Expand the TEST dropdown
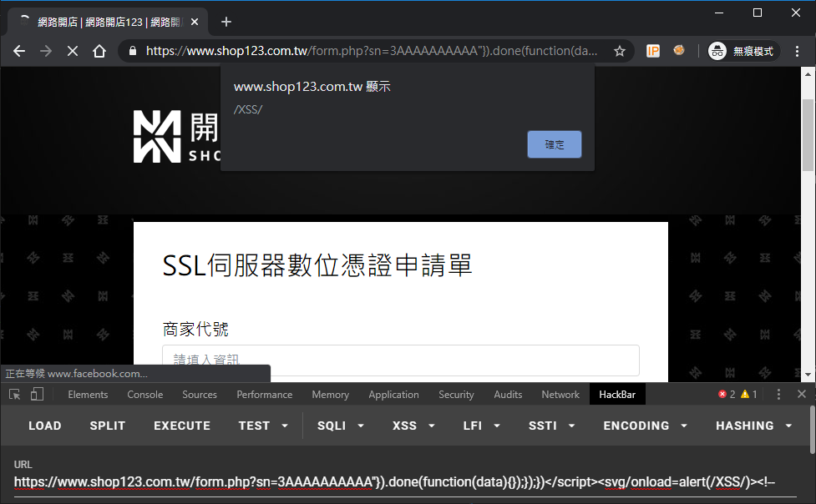Viewport: 816px width, 504px height. (263, 426)
